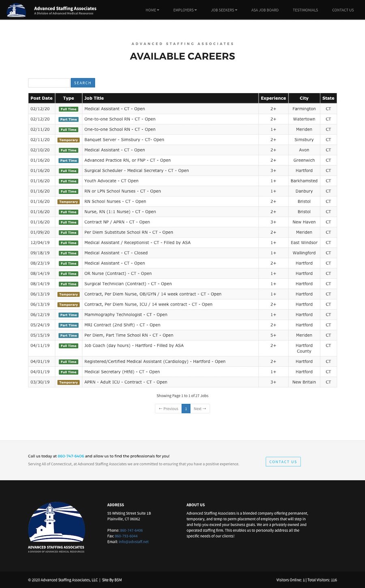Click the City column header
The width and height of the screenshot is (365, 588).
point(304,98)
